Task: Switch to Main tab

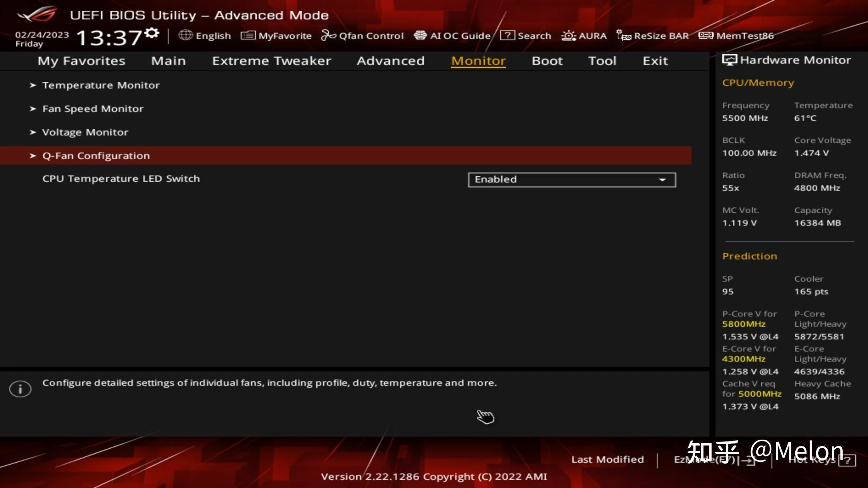Action: 168,61
